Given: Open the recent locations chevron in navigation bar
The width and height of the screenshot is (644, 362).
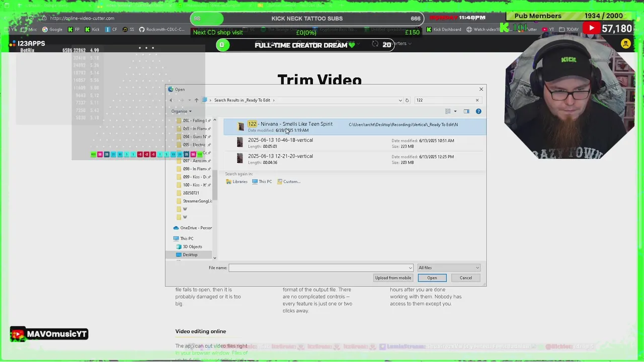Looking at the screenshot, I should pos(189,100).
